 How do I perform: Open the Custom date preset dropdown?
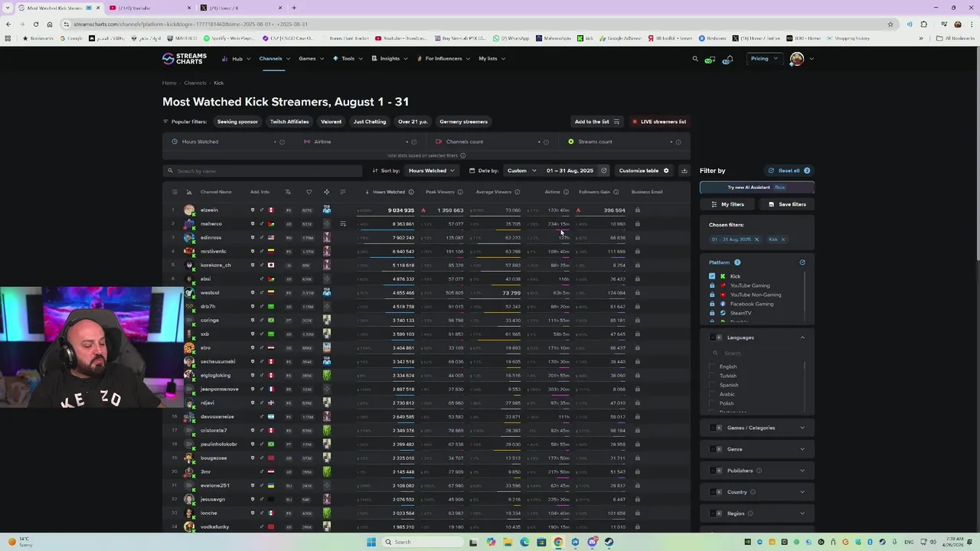pos(521,171)
